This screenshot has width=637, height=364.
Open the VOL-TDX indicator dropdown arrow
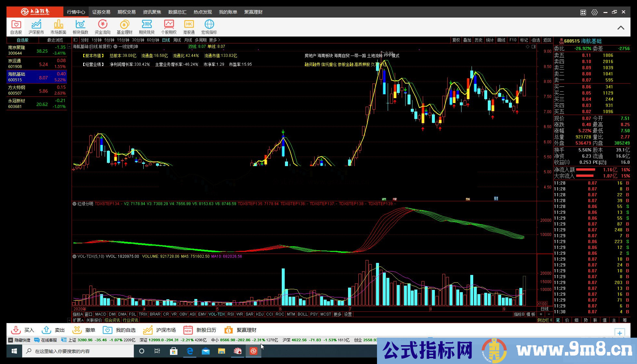74,256
